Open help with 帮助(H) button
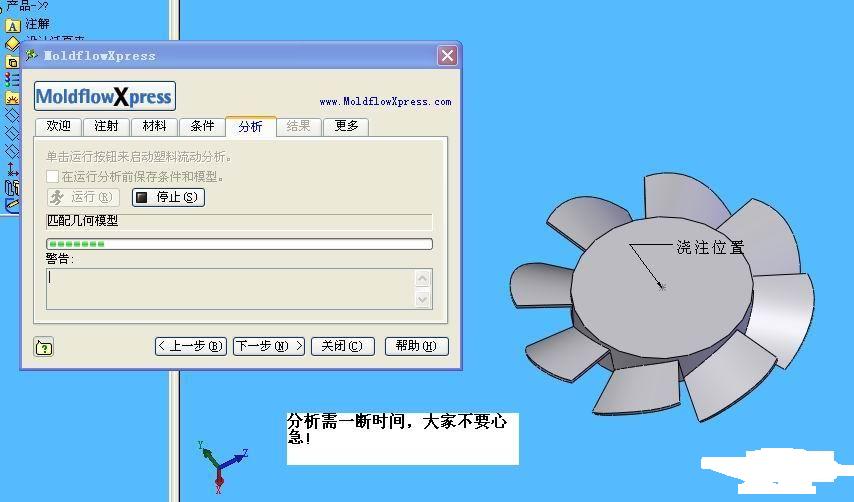This screenshot has height=502, width=854. [417, 346]
